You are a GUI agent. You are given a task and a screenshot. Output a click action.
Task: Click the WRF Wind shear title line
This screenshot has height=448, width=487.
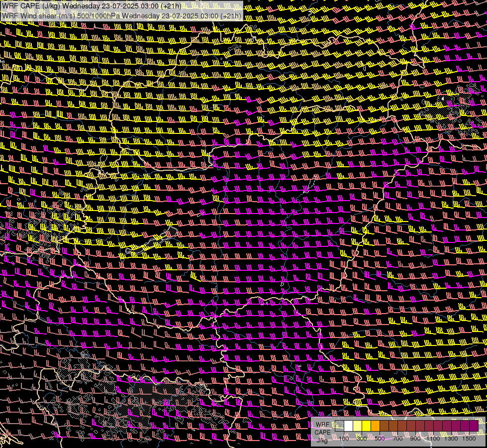click(x=121, y=16)
